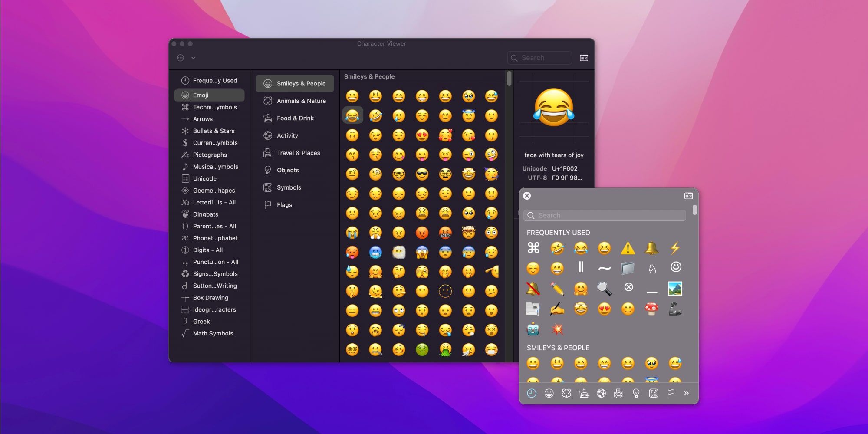Open Bullets & Stars category
This screenshot has width=868, height=434.
click(x=209, y=131)
